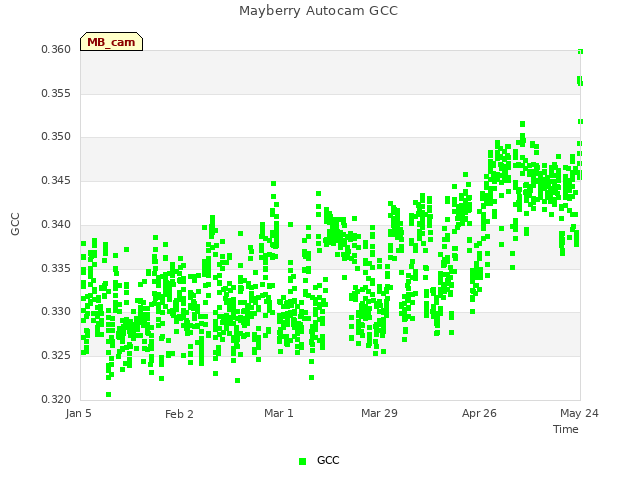Click the lowest data point near 0.3205
This screenshot has width=640, height=480.
coord(109,395)
